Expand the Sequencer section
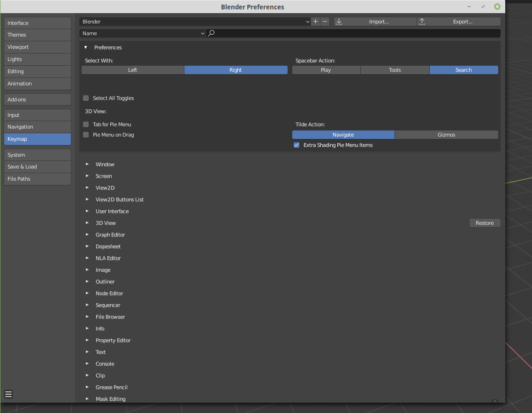The height and width of the screenshot is (413, 532). [87, 305]
